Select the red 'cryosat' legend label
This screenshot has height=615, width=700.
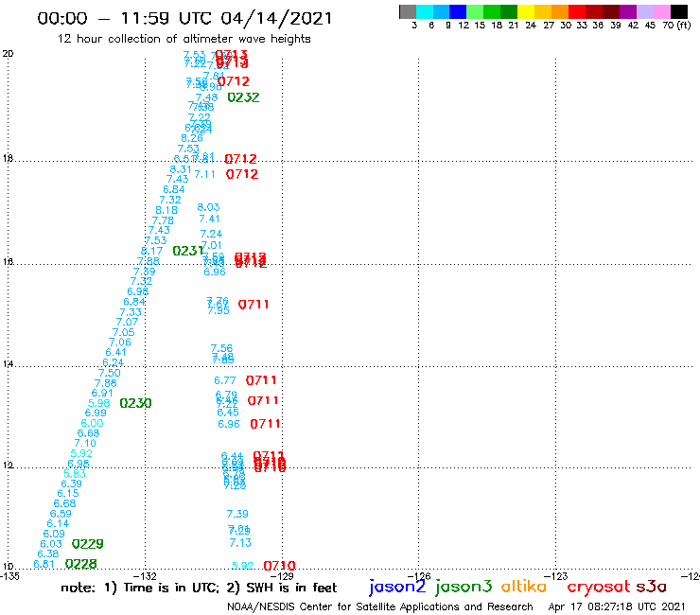pyautogui.click(x=598, y=587)
